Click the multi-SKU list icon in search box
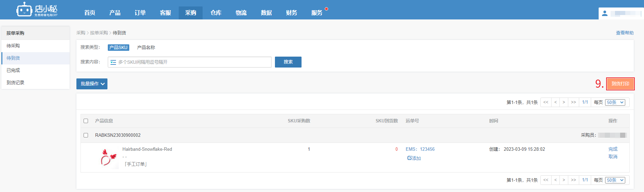Image resolution: width=644 pixels, height=192 pixels. (x=113, y=62)
